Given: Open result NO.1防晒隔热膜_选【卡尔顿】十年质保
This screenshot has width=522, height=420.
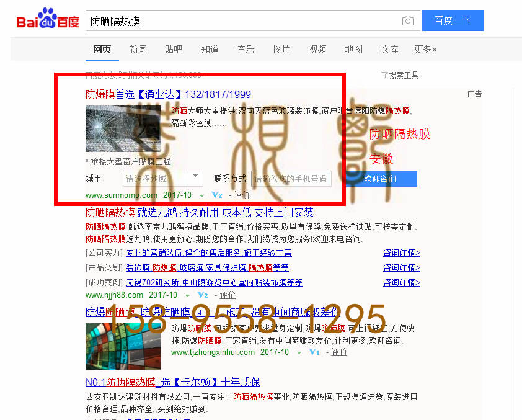Looking at the screenshot, I should point(173,382).
